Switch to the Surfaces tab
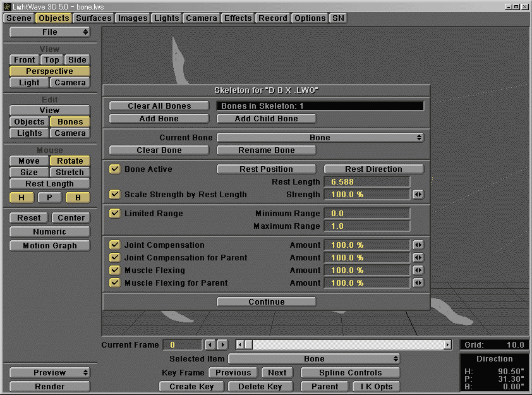This screenshot has height=395, width=532. 94,18
